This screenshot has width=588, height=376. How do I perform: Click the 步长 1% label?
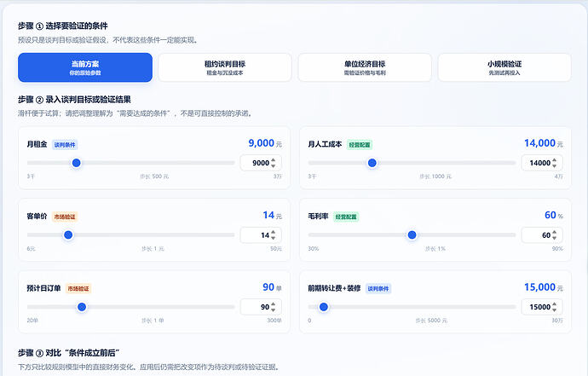435,248
